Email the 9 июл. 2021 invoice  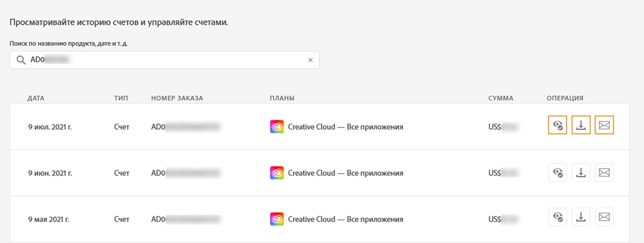[604, 125]
